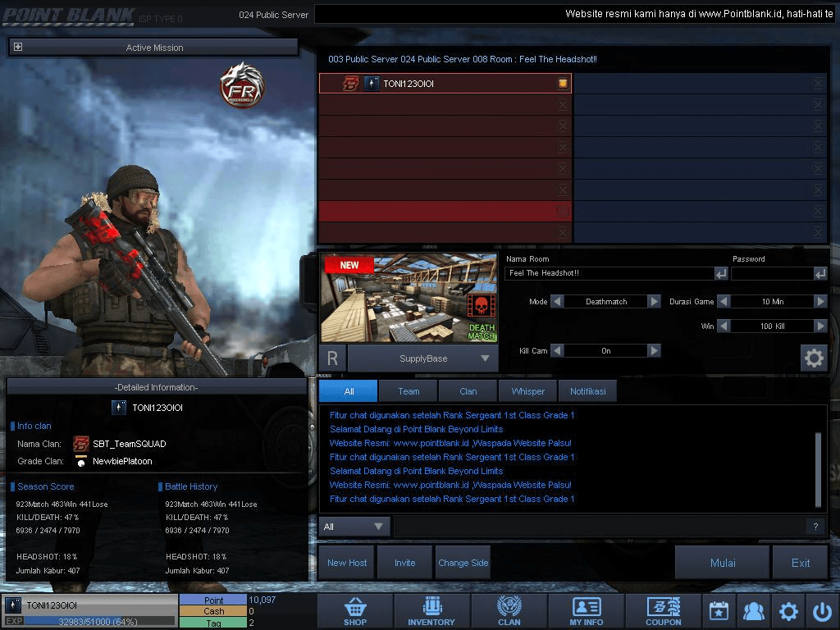Open the INVENTORY menu
The width and height of the screenshot is (840, 630).
(x=431, y=611)
